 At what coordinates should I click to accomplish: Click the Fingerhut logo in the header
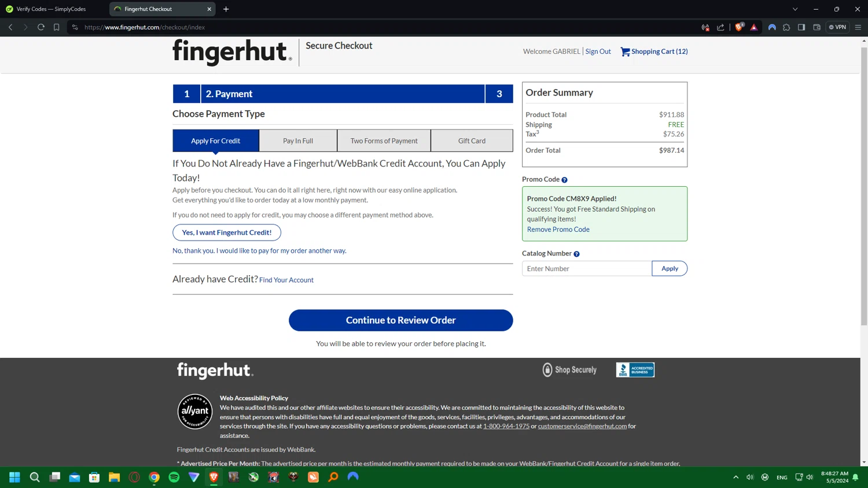pos(232,51)
